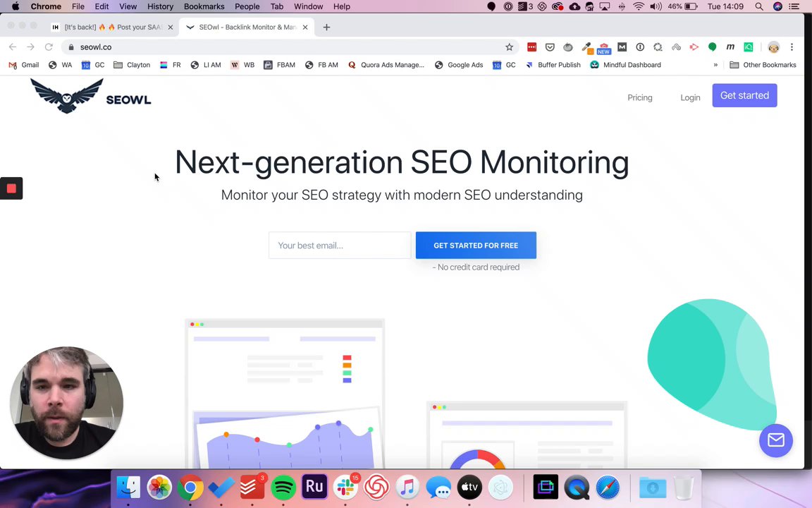Open the Google Ads bookmark
The image size is (812, 508).
[x=459, y=65]
